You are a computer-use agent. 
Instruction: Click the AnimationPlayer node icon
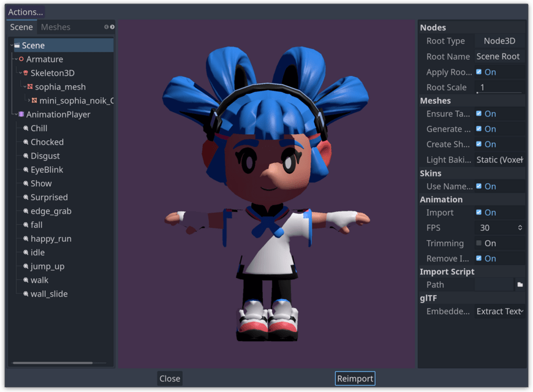tap(21, 115)
